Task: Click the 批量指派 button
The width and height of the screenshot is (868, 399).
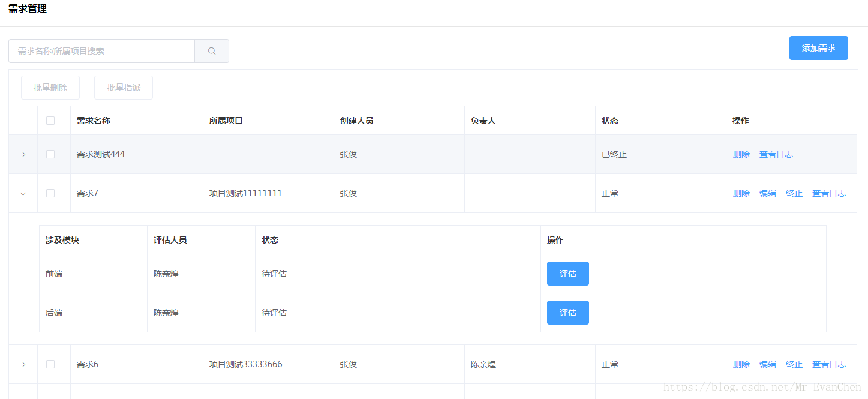Action: [124, 88]
